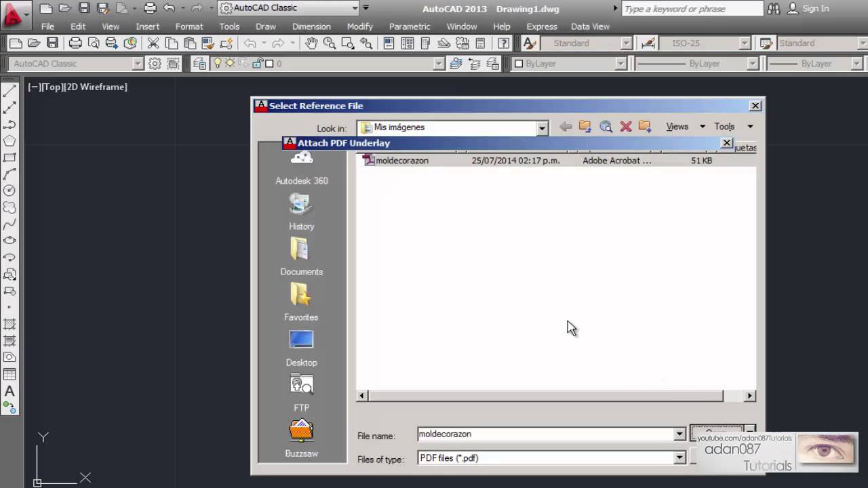Open the AutoCAD application menu button
868x488 pixels.
[16, 16]
